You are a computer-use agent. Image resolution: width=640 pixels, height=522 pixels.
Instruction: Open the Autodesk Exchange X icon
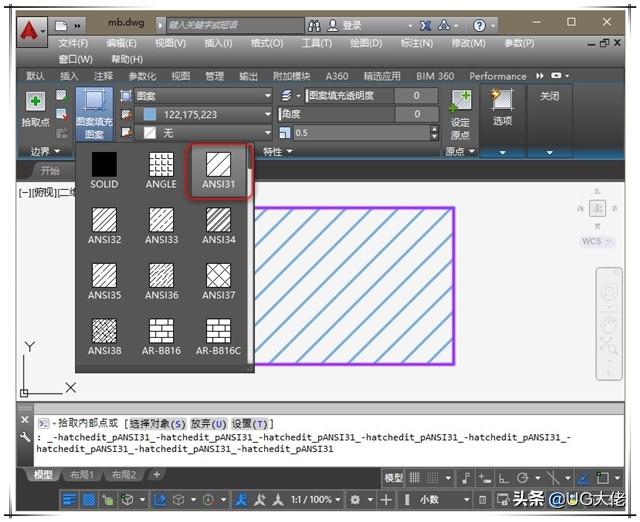pos(425,26)
